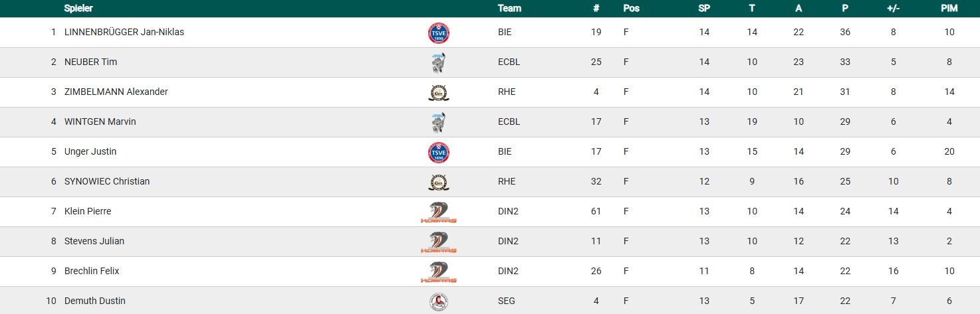This screenshot has width=980, height=314.
Task: Click the DIN2 team label for Klein Pierre
Action: tap(508, 211)
